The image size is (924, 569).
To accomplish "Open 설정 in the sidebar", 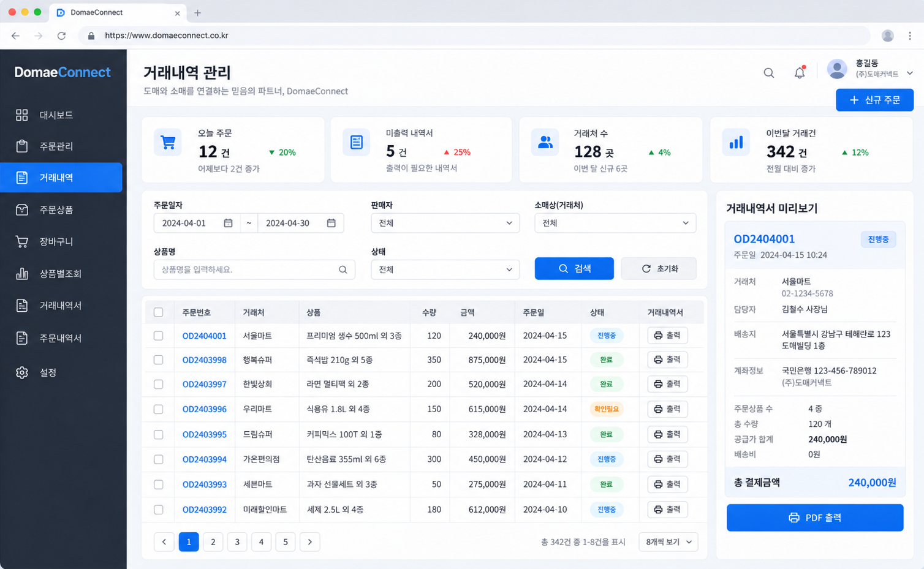I will pyautogui.click(x=61, y=372).
